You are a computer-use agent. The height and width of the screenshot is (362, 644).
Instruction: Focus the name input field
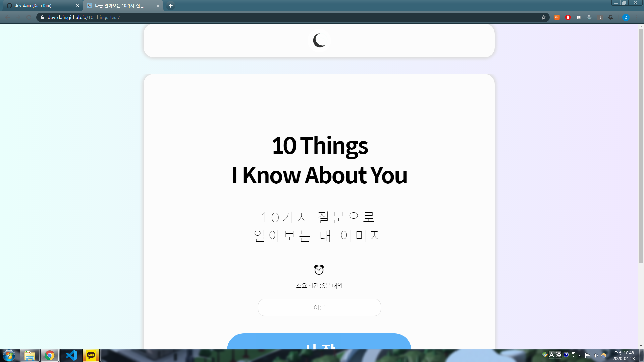tap(319, 307)
